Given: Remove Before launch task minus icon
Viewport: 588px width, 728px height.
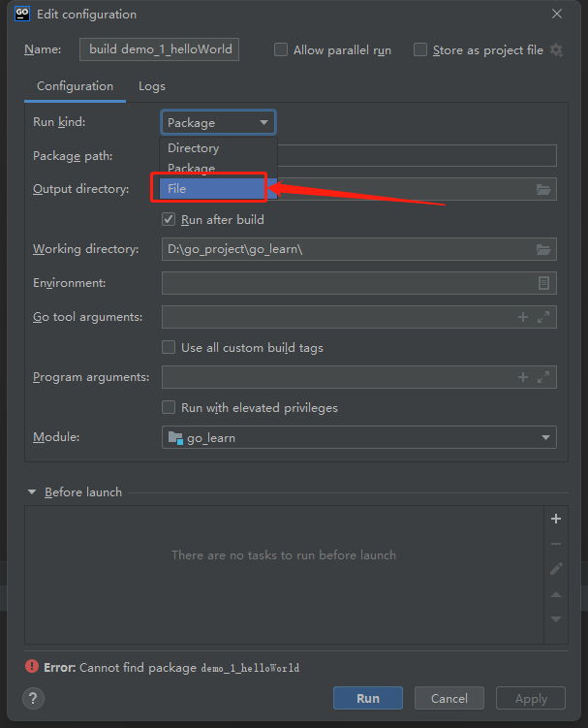Looking at the screenshot, I should [556, 544].
